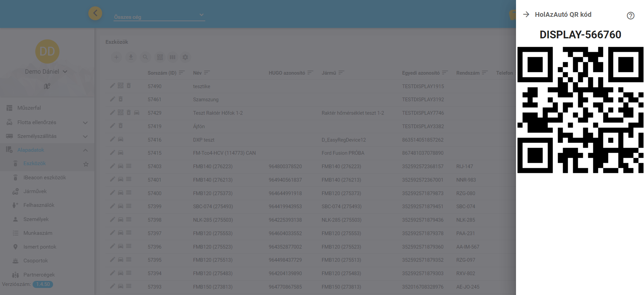Open the column chooser icon

point(172,57)
